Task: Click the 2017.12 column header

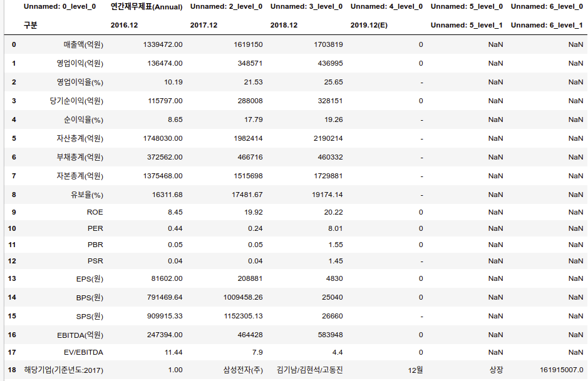Action: [204, 25]
